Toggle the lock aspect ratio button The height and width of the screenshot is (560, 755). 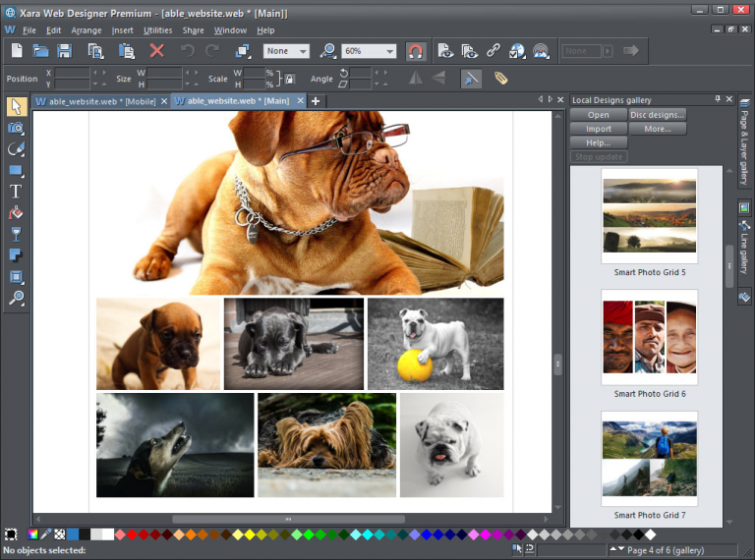click(288, 79)
